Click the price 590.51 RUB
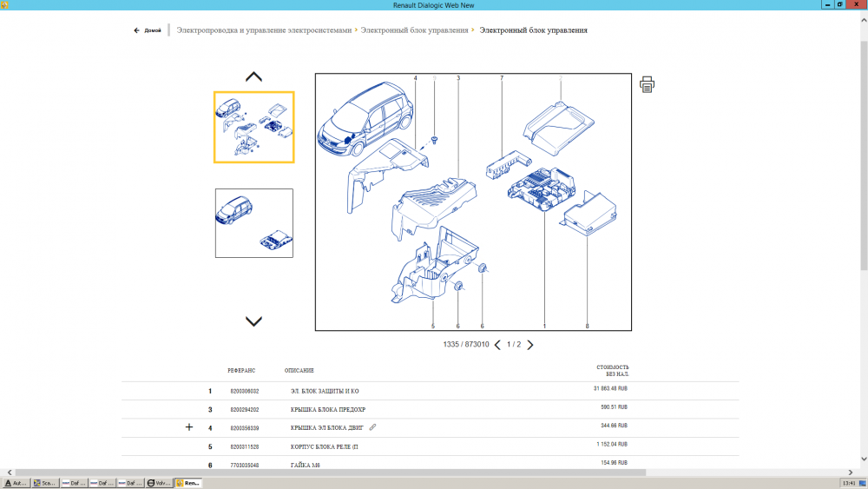 [614, 407]
